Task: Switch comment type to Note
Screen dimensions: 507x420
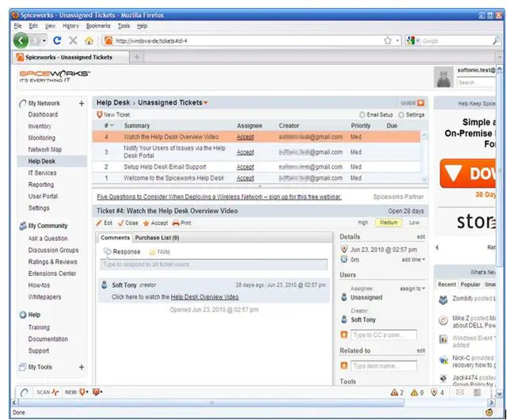Action: tap(159, 252)
